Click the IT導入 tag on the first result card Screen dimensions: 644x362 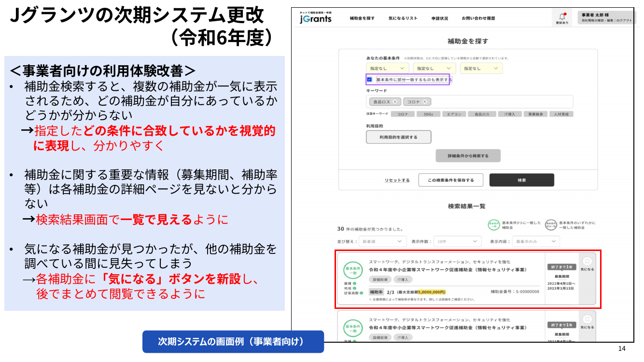[403, 279]
